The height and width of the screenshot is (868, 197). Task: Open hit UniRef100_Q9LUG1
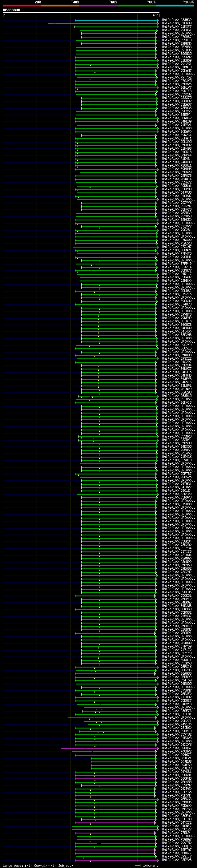177,30
